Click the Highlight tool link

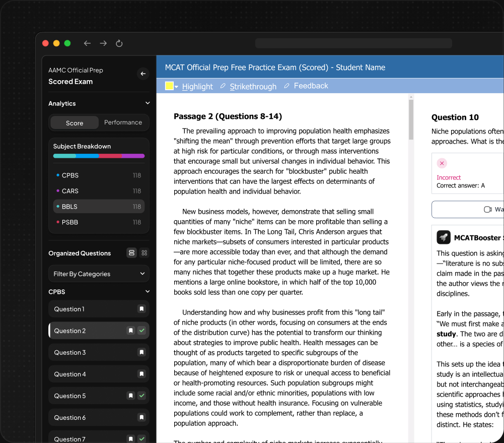(x=197, y=87)
